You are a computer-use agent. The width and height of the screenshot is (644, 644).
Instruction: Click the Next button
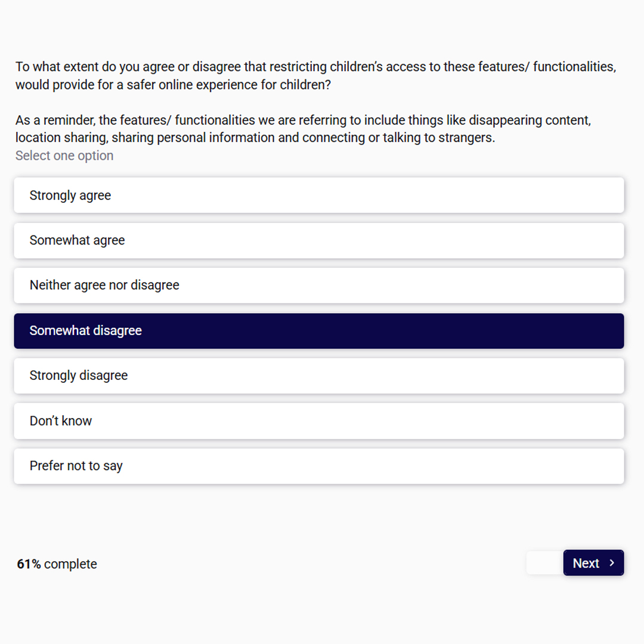click(x=593, y=563)
